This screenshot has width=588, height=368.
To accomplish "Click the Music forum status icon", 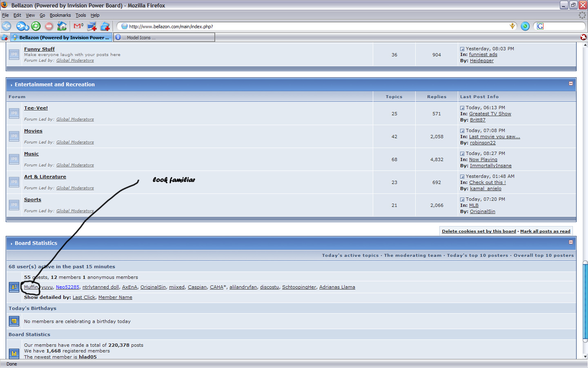I will tap(14, 159).
